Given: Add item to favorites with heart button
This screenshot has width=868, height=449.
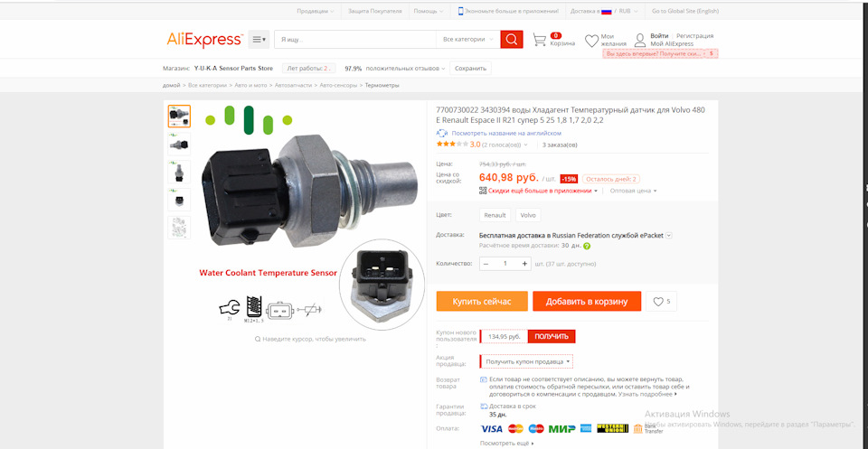Looking at the screenshot, I should (661, 302).
